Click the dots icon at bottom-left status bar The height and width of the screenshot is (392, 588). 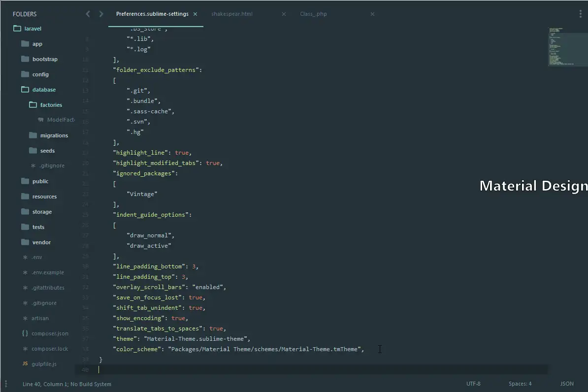coord(6,384)
